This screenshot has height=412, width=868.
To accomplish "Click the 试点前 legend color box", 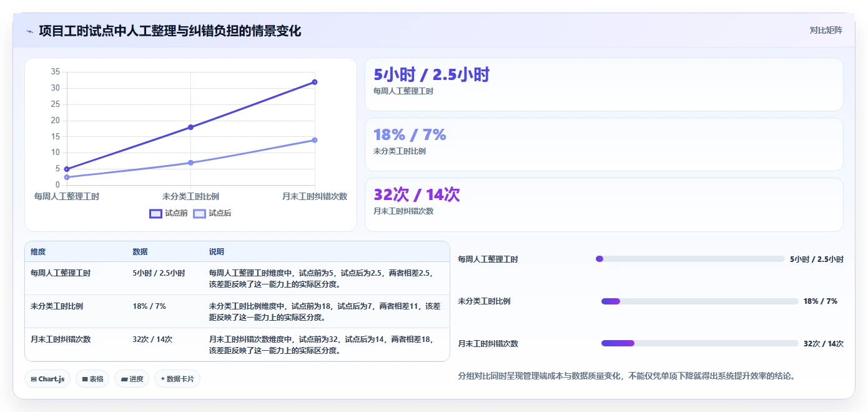I will (155, 213).
